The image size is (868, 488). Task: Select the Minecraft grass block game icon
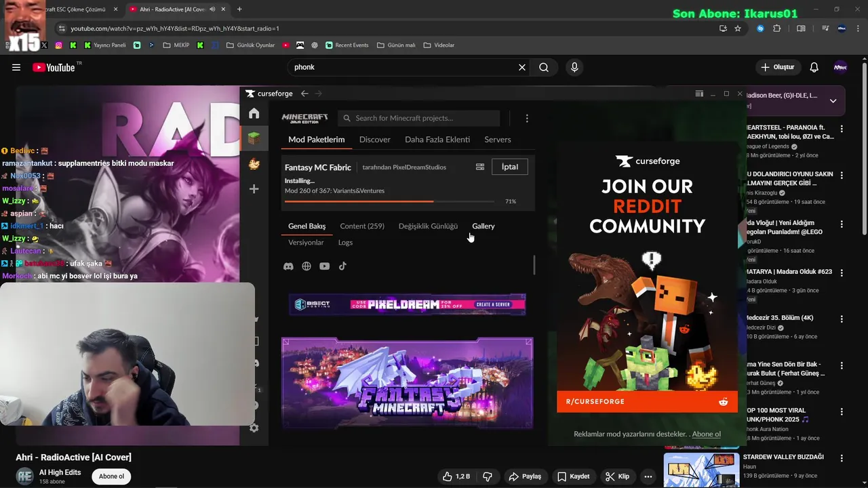(x=254, y=139)
